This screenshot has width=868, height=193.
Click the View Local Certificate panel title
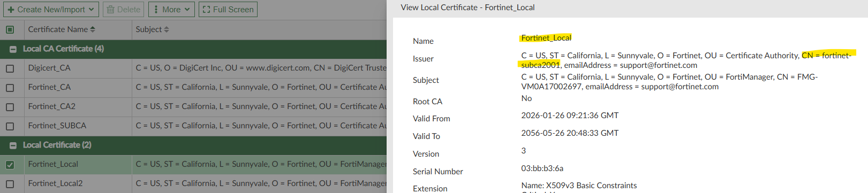coord(467,7)
